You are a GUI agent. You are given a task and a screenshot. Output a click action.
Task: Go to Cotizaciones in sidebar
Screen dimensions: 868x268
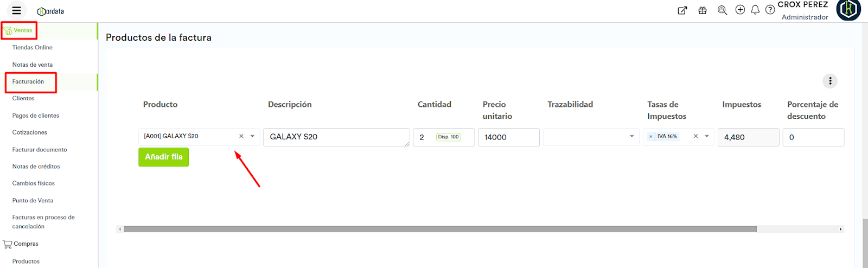[30, 132]
